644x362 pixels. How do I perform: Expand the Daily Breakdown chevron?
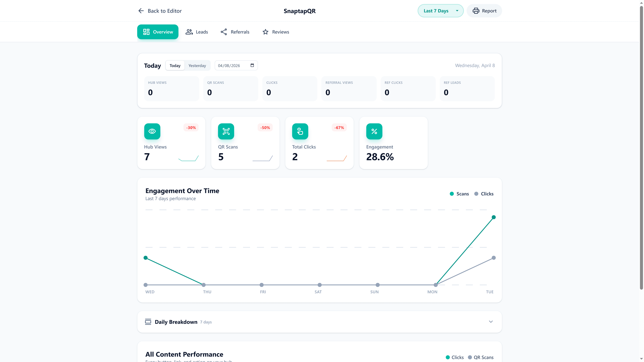click(x=491, y=322)
